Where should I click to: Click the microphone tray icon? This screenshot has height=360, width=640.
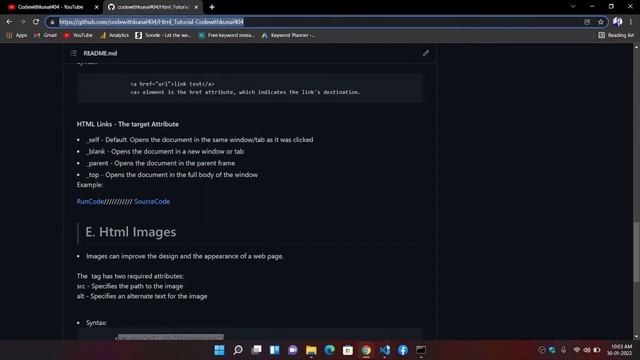(x=563, y=350)
